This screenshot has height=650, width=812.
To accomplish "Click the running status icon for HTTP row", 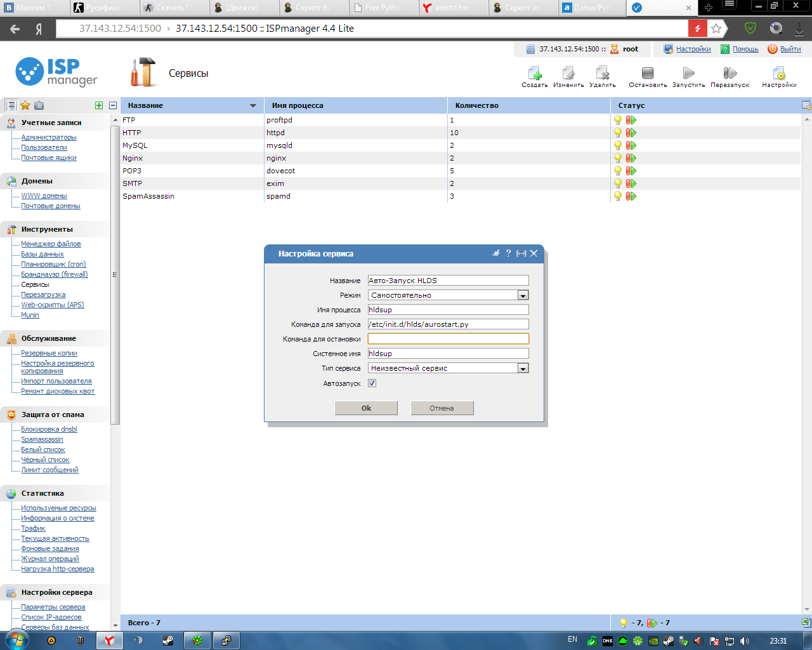I will [x=631, y=133].
